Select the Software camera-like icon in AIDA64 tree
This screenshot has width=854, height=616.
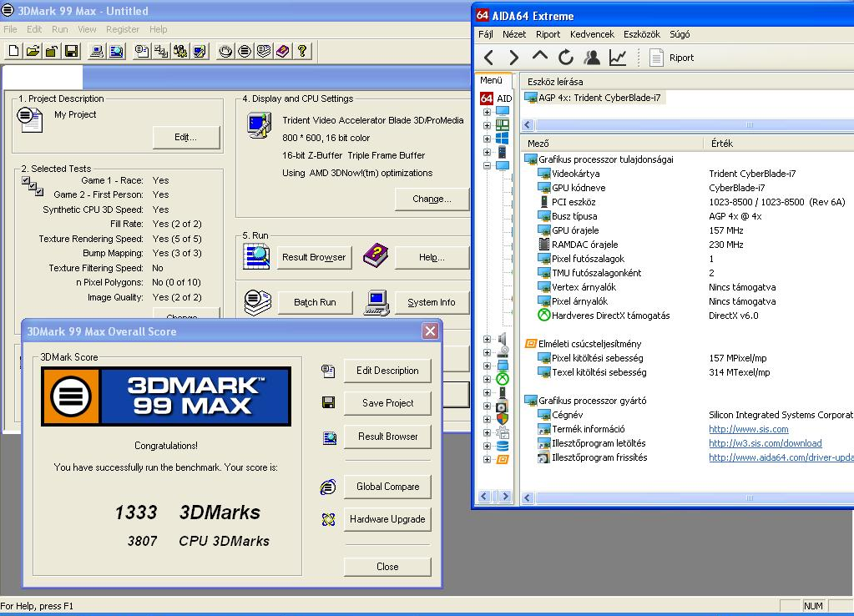503,406
